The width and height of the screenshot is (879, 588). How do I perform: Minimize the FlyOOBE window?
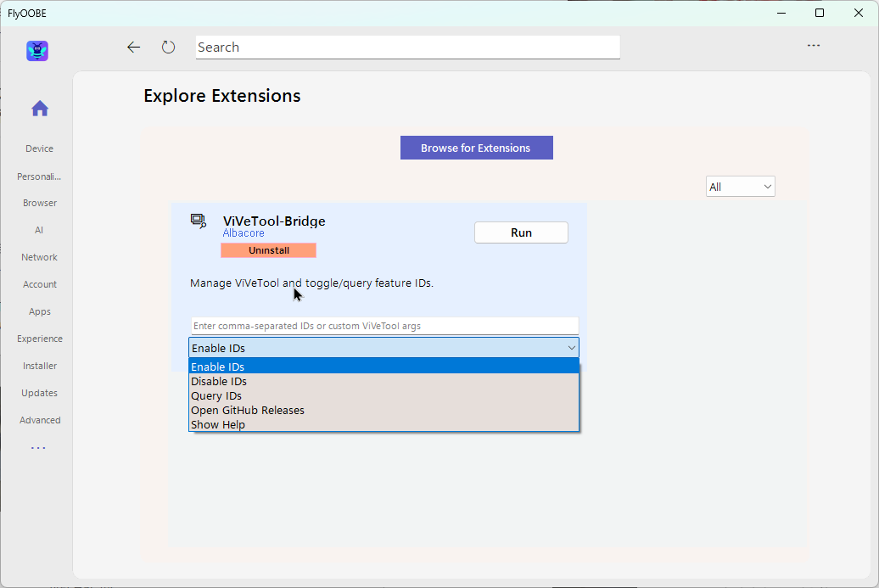(x=781, y=13)
